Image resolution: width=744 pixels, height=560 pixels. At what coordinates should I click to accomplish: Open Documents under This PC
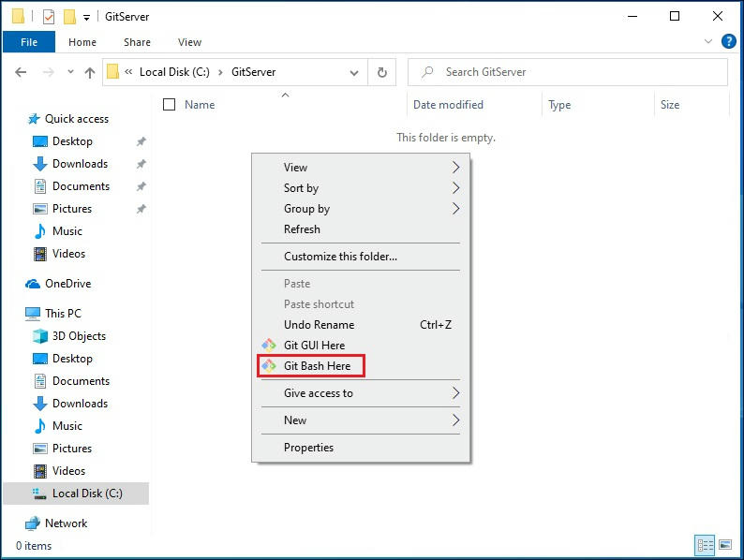[x=81, y=381]
